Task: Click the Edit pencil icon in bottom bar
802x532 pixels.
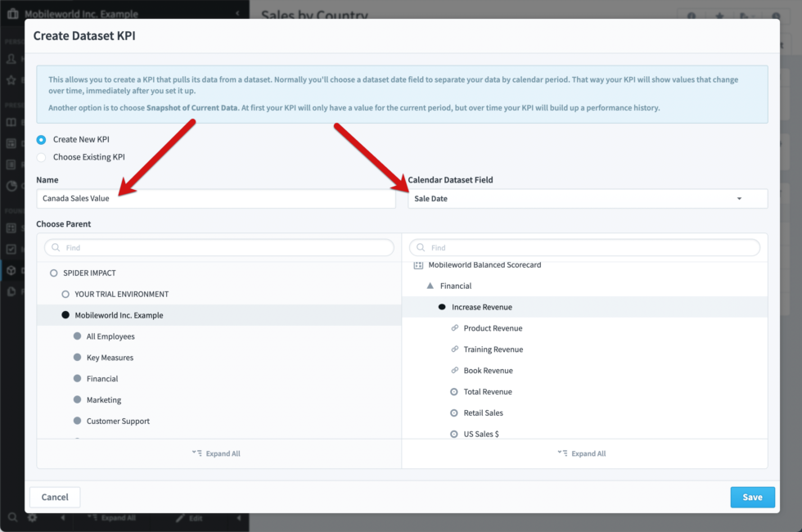Action: click(x=182, y=517)
